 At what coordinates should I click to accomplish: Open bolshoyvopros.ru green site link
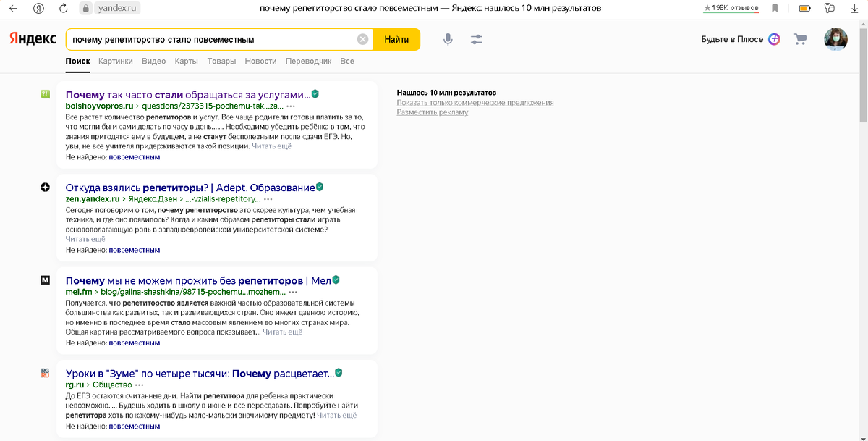tap(99, 106)
